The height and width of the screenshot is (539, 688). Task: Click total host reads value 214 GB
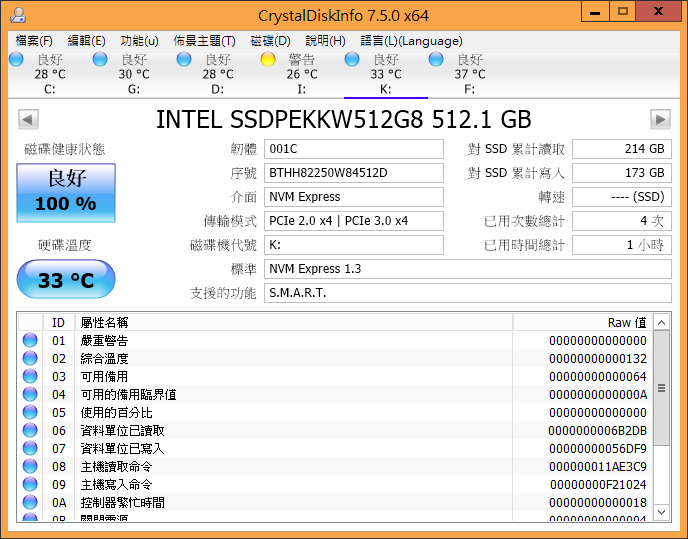tap(622, 149)
